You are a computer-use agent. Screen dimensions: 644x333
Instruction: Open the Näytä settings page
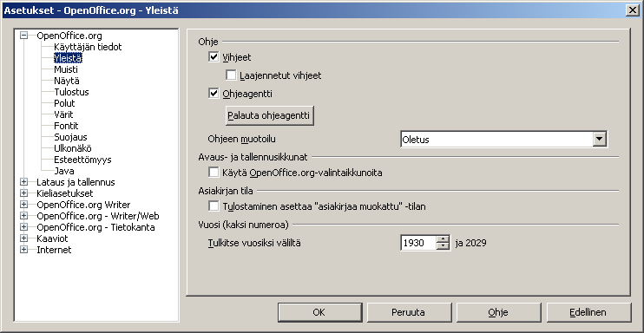[67, 81]
